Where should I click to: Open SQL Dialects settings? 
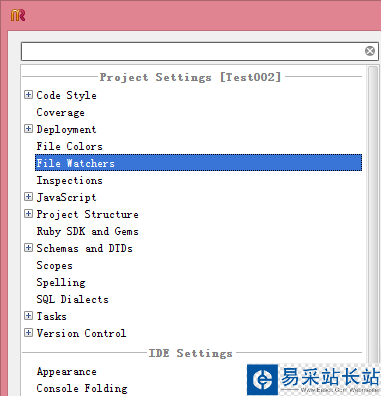[72, 299]
